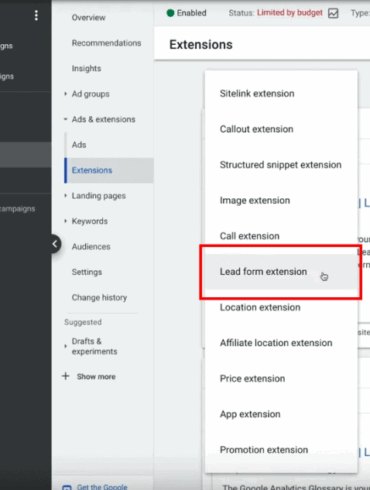Open Keywords page
Screen dimensions: 370x490
[90, 221]
